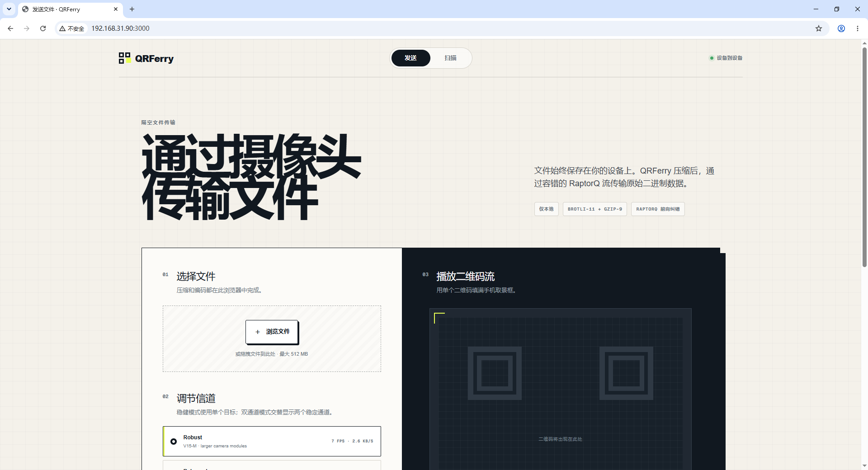868x470 pixels.
Task: Open the tab search dropdown arrow
Action: (x=9, y=9)
